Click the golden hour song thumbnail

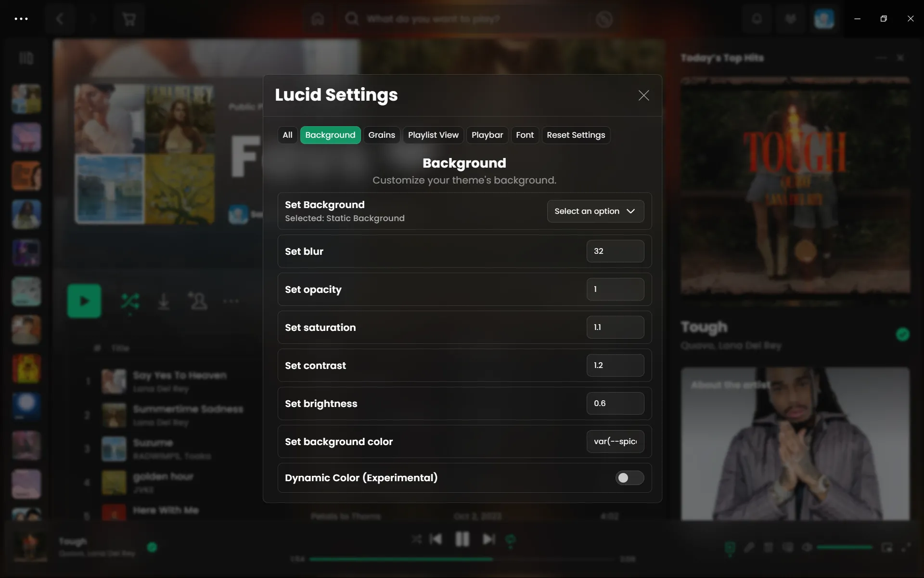click(x=114, y=481)
